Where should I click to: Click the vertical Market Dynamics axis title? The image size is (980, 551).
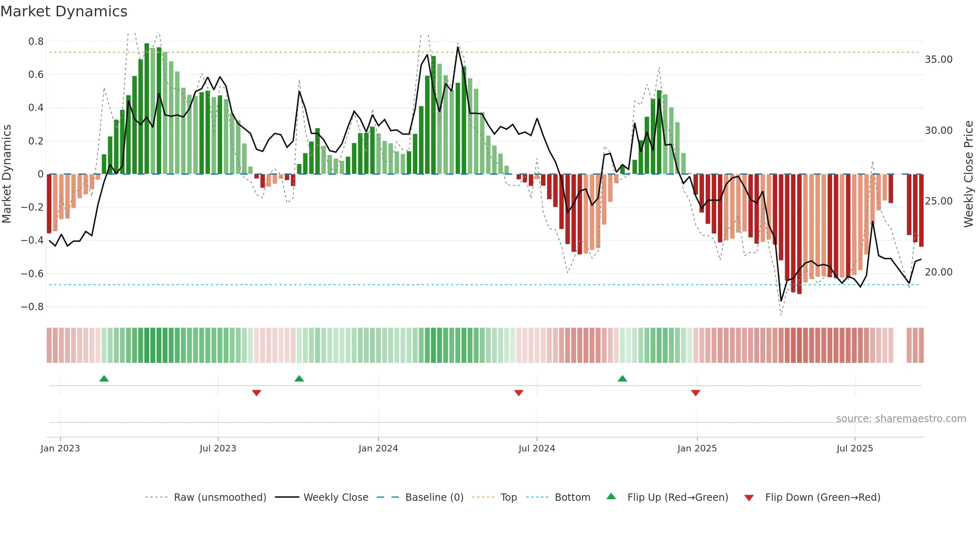click(7, 174)
